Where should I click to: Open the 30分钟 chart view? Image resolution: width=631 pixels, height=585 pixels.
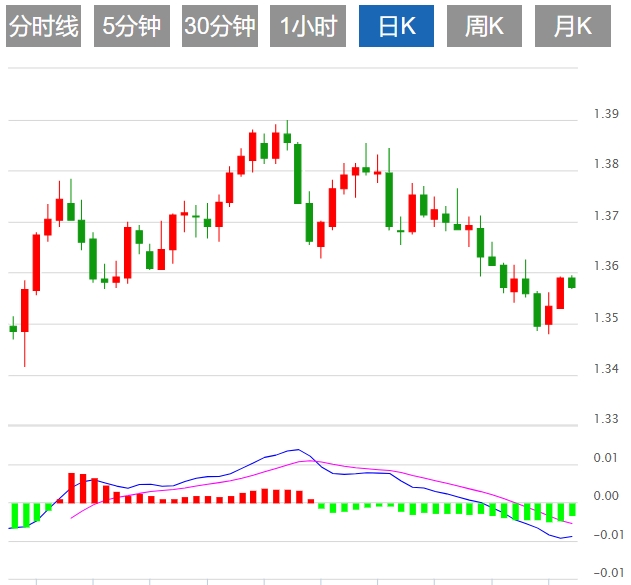(220, 26)
